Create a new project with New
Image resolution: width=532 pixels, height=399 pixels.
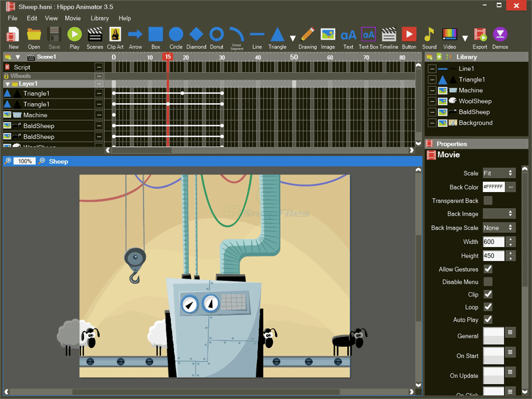tap(12, 34)
